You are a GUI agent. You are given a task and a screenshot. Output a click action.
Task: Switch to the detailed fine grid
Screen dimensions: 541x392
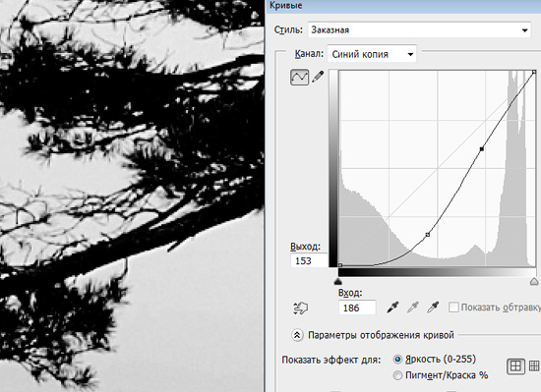click(534, 366)
